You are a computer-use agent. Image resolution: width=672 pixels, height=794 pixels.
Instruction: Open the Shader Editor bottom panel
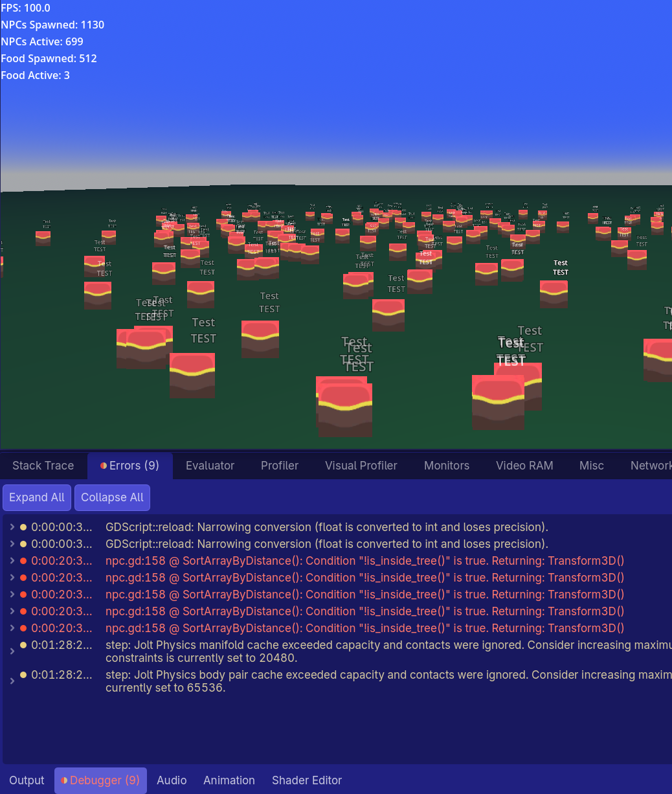(x=307, y=780)
